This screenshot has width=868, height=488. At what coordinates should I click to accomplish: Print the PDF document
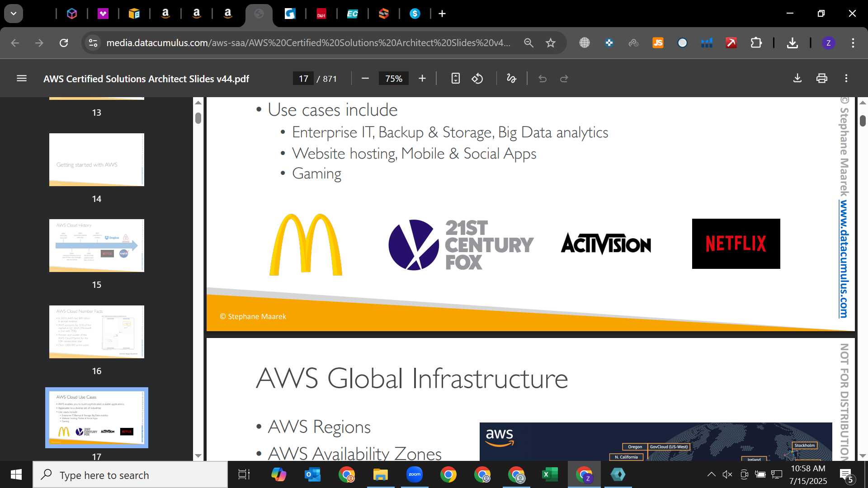click(822, 79)
